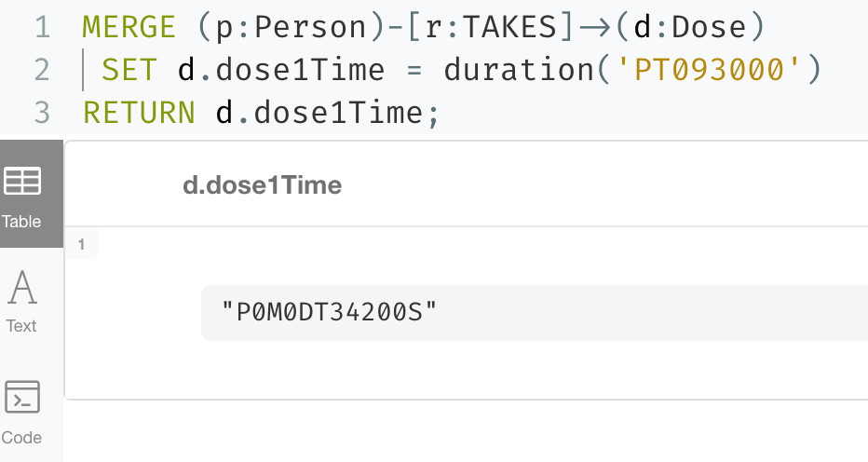Click editor line number 3
Screen dimensions: 868x462
point(42,113)
